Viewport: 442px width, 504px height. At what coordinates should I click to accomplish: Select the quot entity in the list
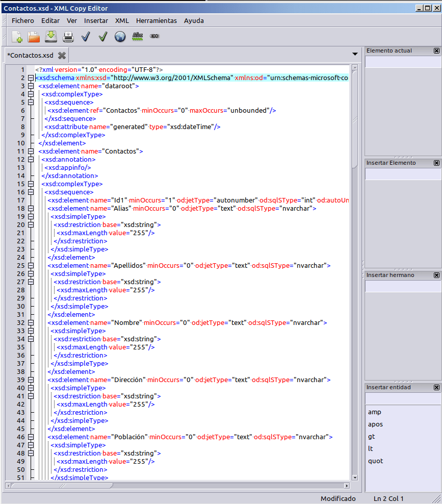[x=376, y=461]
